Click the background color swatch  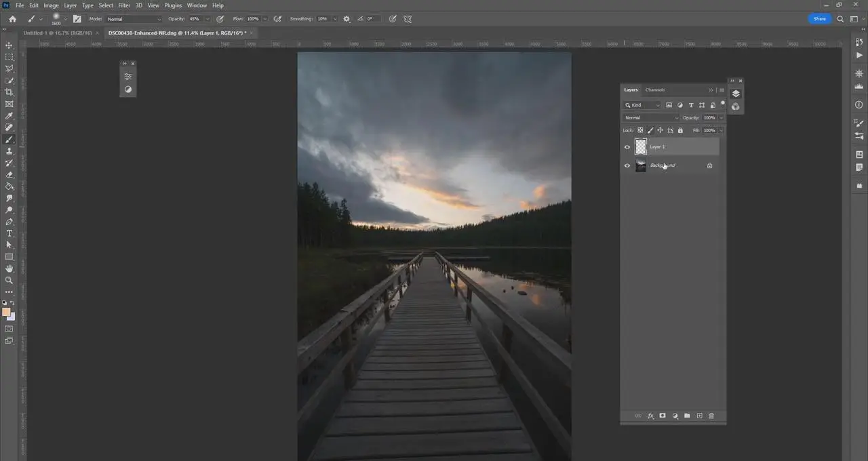11,317
